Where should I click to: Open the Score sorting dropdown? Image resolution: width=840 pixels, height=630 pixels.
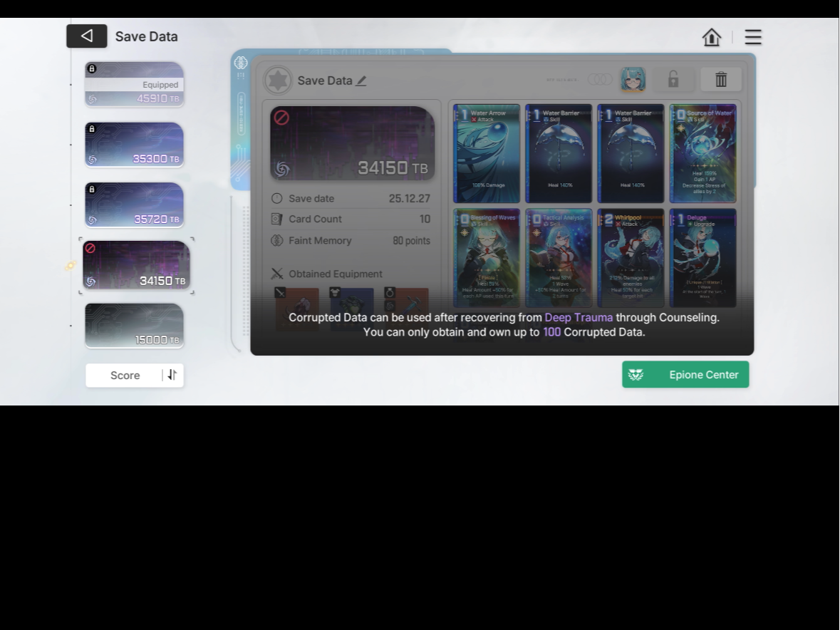point(125,376)
